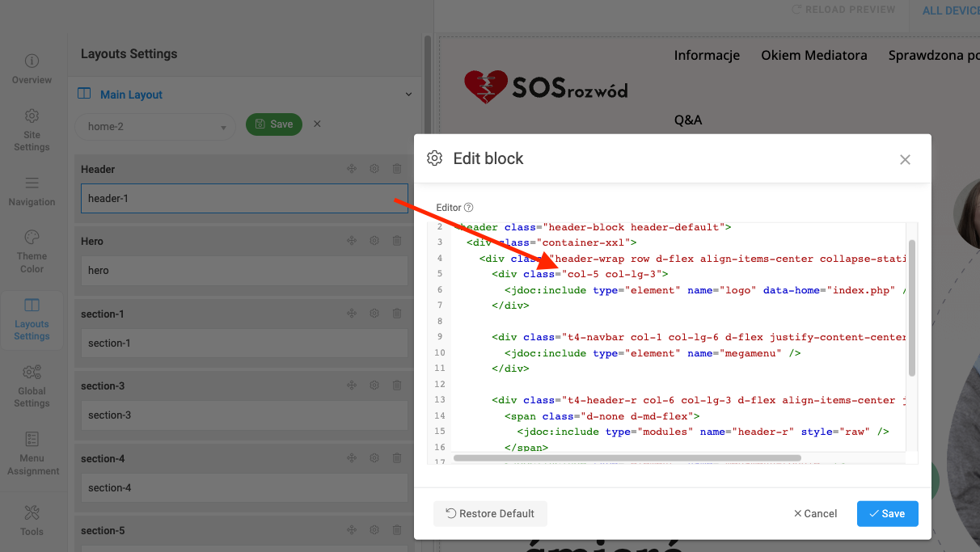Click Cancel in Edit block dialog

(x=815, y=513)
